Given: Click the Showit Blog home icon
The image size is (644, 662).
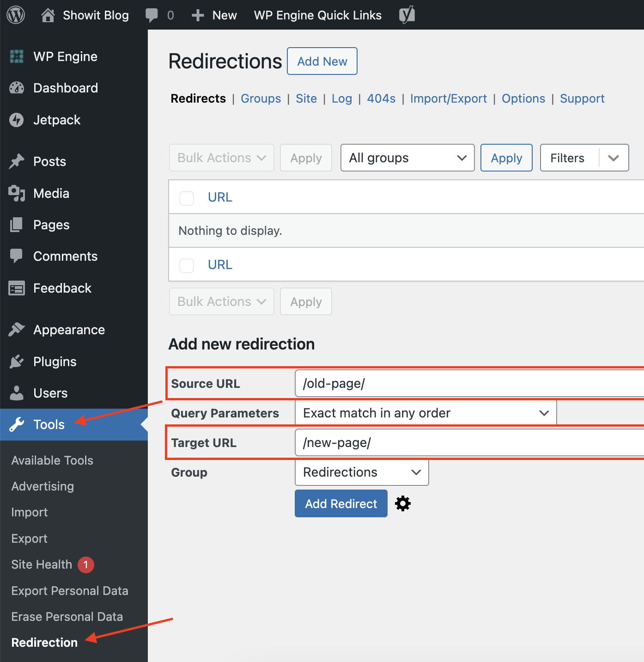Looking at the screenshot, I should pos(48,15).
